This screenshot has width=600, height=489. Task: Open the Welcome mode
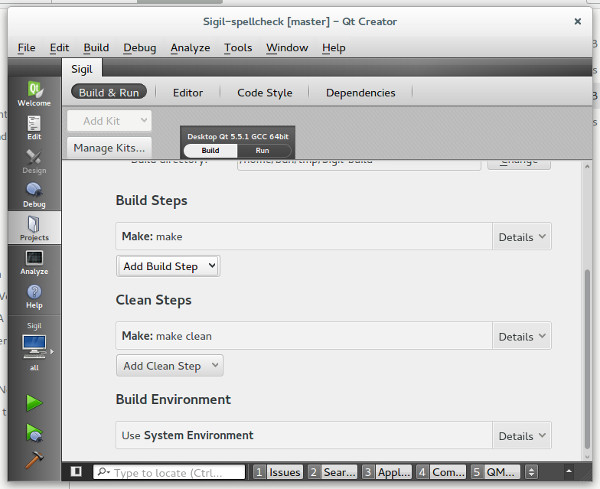coord(34,94)
